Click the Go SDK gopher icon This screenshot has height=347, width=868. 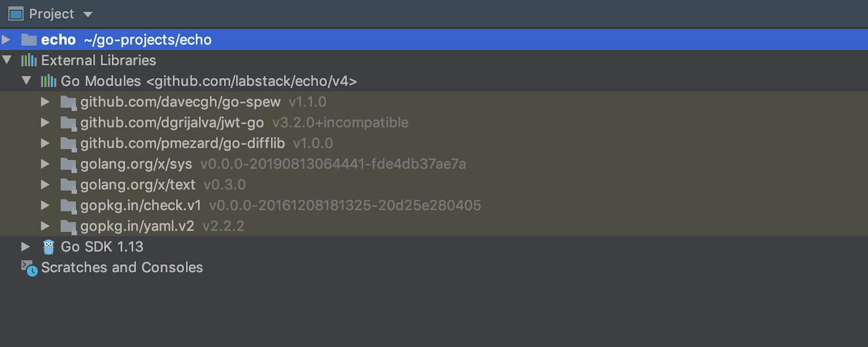(49, 247)
